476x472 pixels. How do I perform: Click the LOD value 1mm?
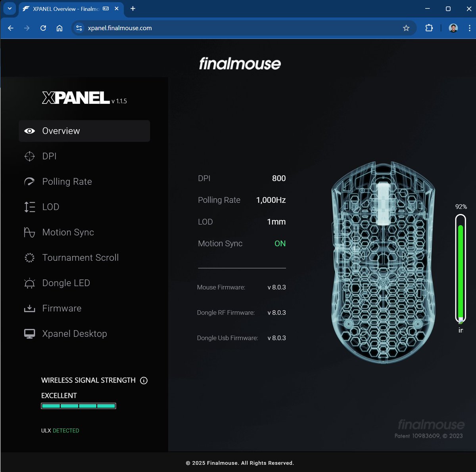click(x=276, y=222)
